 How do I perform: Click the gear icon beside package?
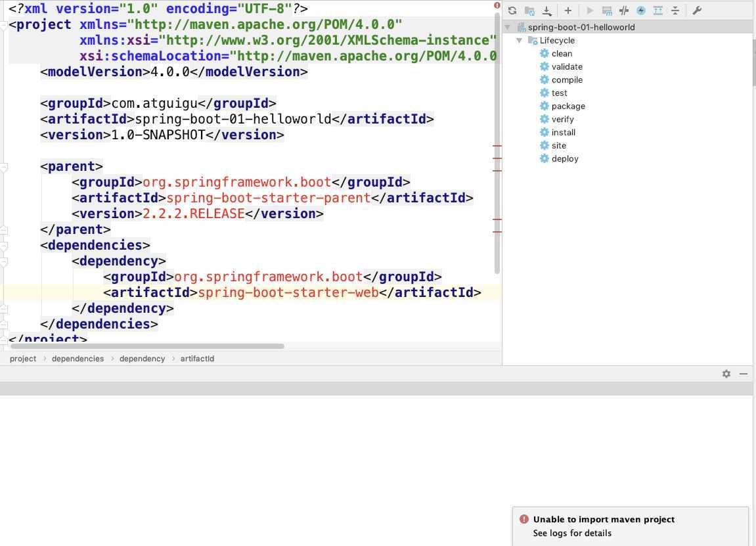click(545, 106)
